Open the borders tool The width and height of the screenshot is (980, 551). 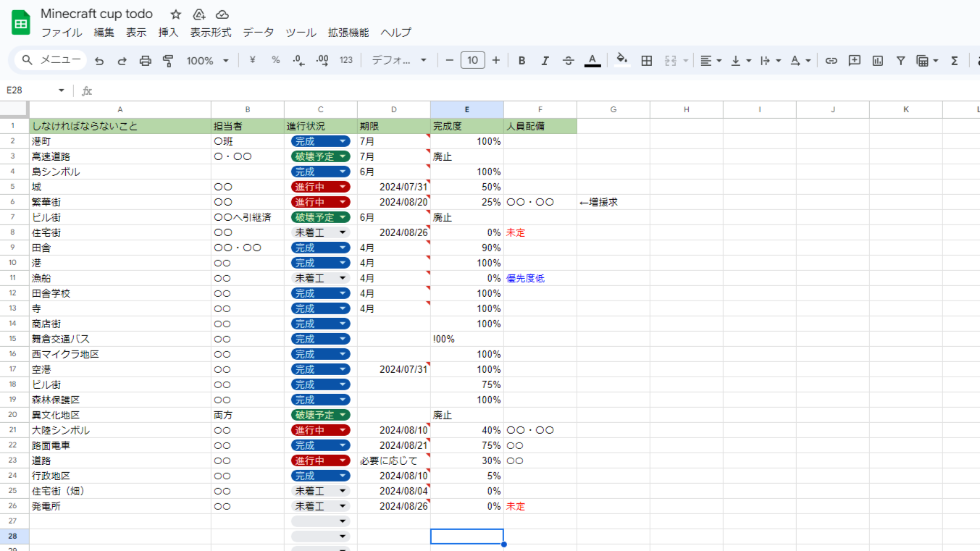point(647,61)
